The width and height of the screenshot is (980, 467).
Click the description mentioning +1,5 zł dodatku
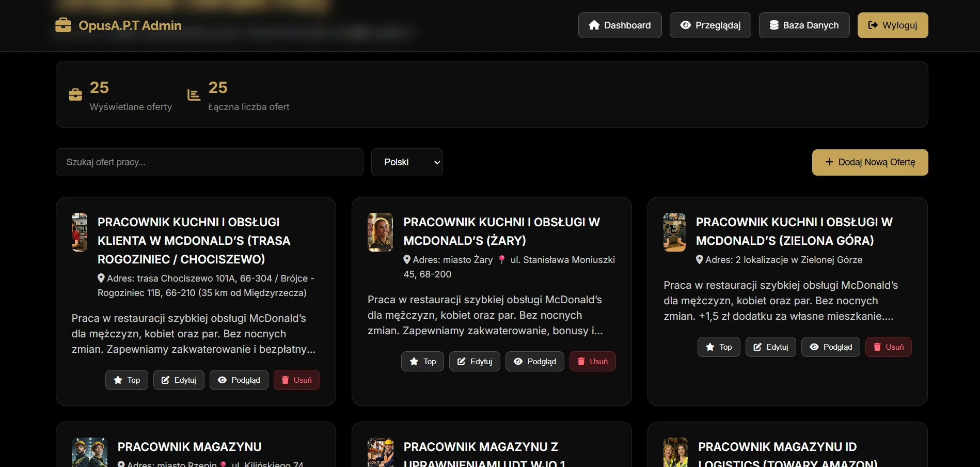pos(781,301)
